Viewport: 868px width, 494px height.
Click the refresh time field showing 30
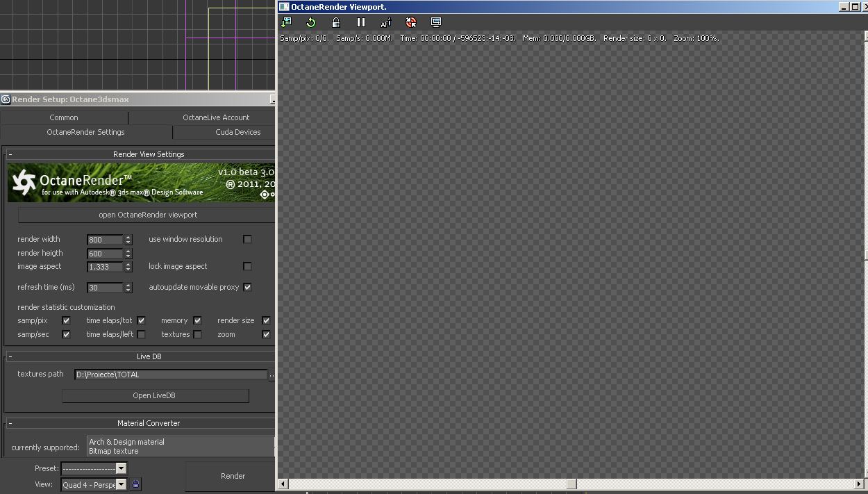pos(106,288)
